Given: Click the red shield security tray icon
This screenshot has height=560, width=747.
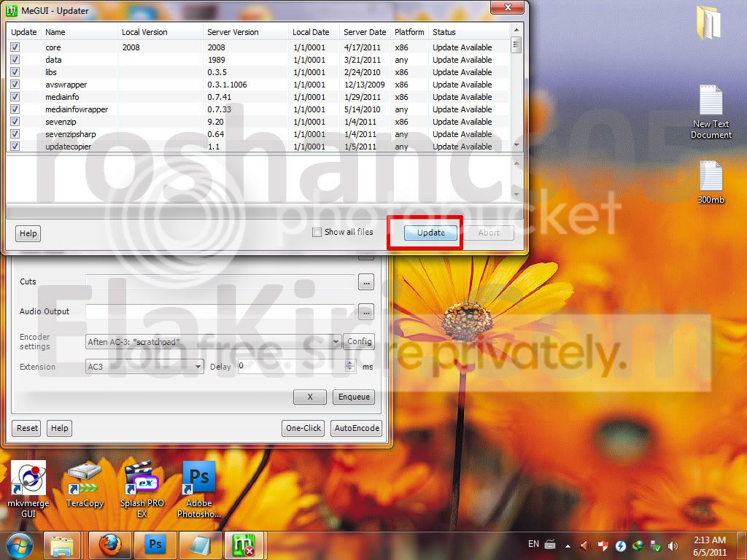Looking at the screenshot, I should pos(603,545).
